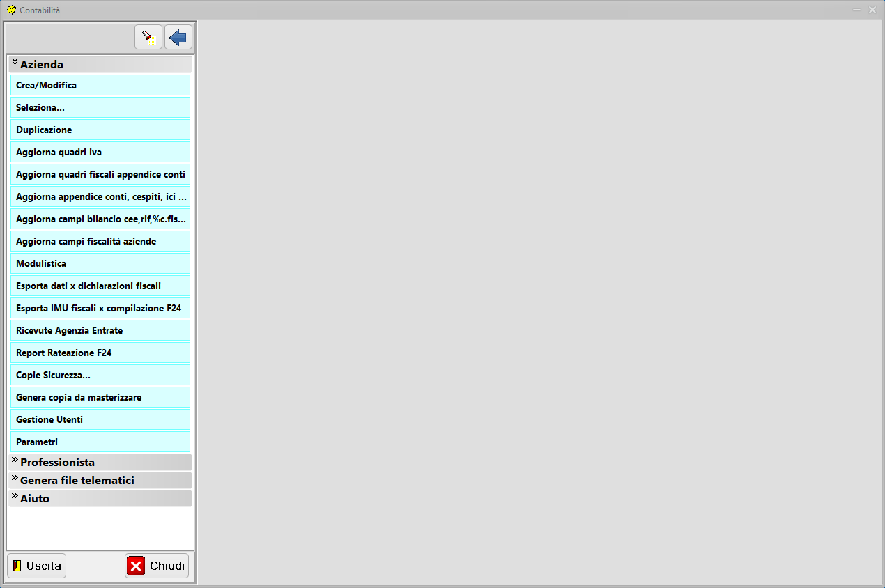This screenshot has width=885, height=588.
Task: Click the Uscita exit door button
Action: [37, 566]
